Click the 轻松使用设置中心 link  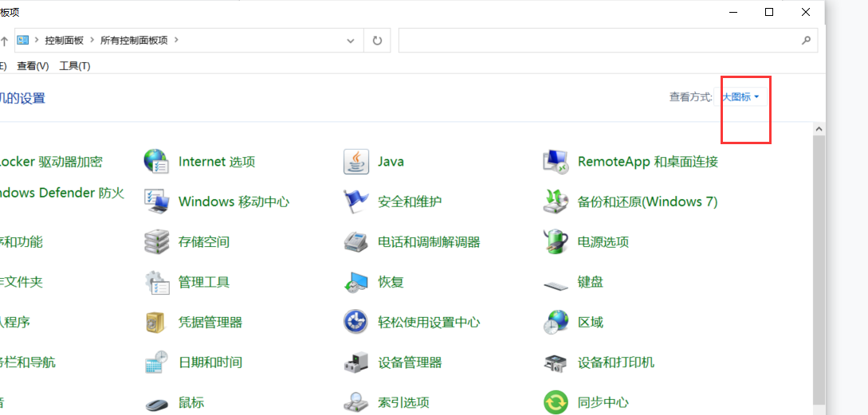coord(429,322)
